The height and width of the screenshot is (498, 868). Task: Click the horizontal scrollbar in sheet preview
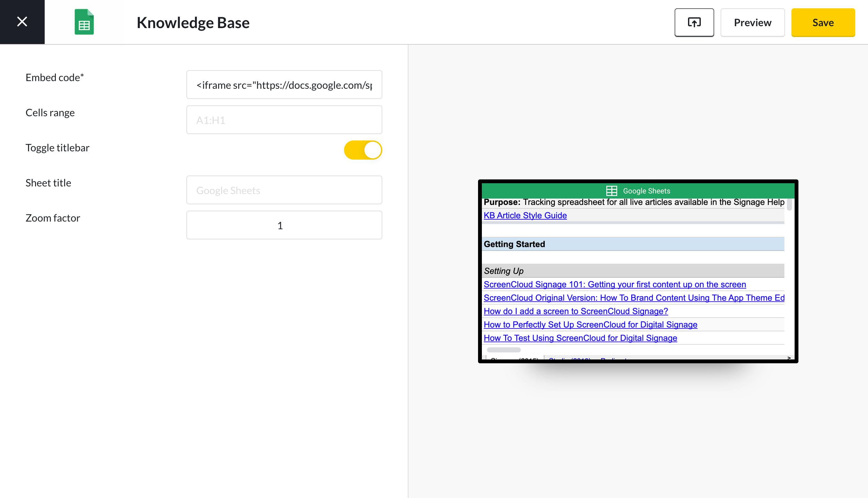pyautogui.click(x=504, y=350)
